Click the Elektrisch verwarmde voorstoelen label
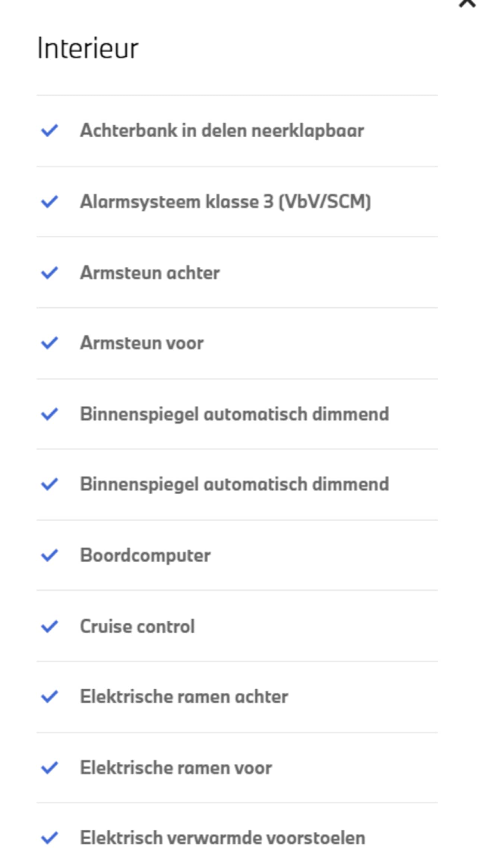This screenshot has width=477, height=868. click(222, 838)
